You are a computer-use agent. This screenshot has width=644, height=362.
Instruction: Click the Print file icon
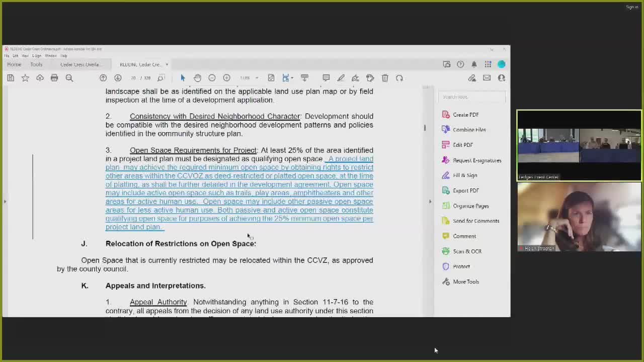click(54, 78)
